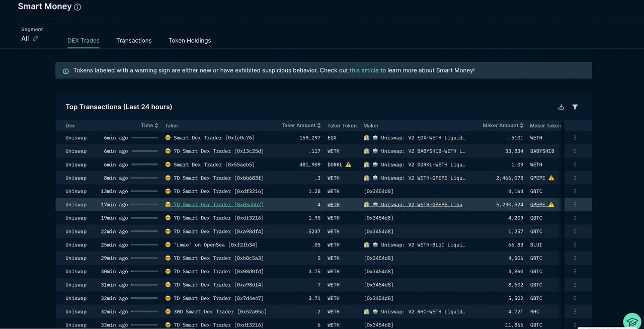644x329 pixels.
Task: Switch to the Token Holdings tab
Action: [190, 41]
